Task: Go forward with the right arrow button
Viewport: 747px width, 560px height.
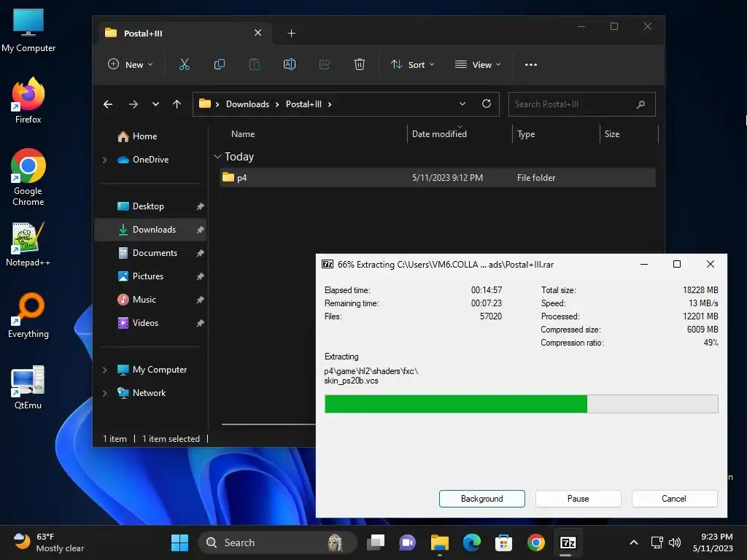Action: pyautogui.click(x=133, y=104)
